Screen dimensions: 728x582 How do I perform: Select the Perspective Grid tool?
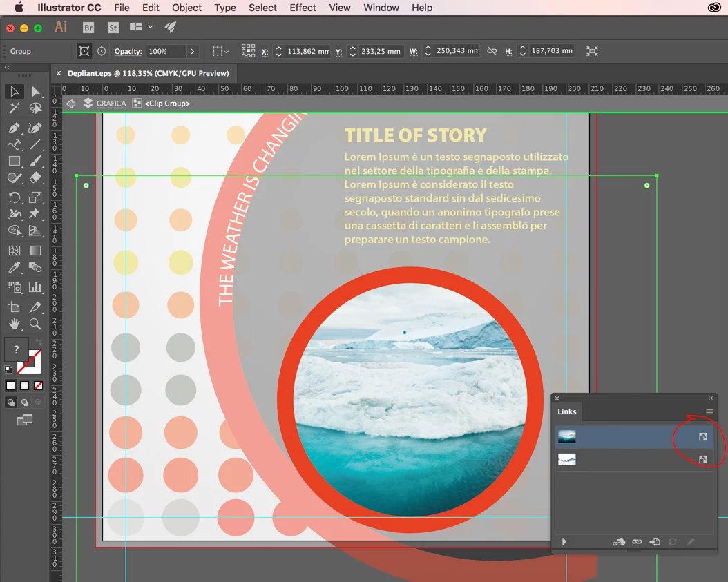click(x=35, y=230)
